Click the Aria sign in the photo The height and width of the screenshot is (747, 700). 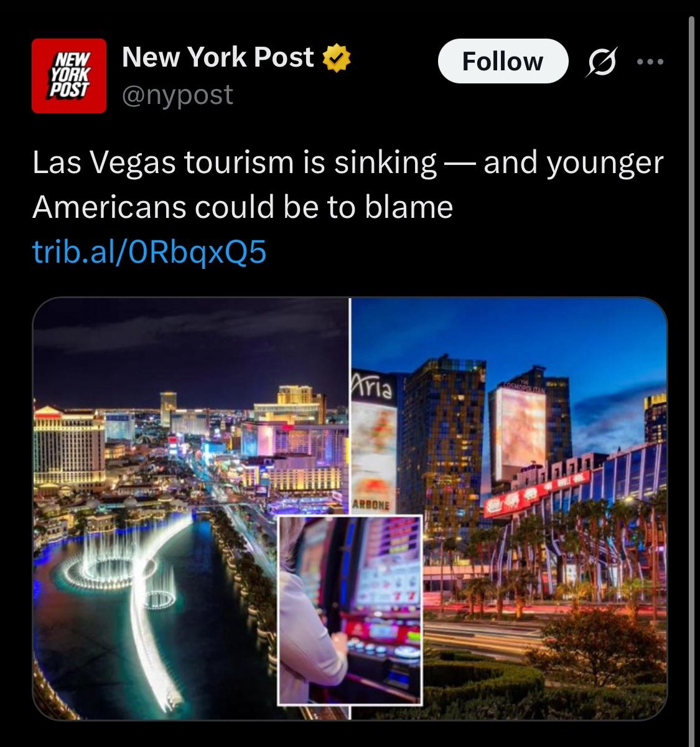tap(373, 387)
